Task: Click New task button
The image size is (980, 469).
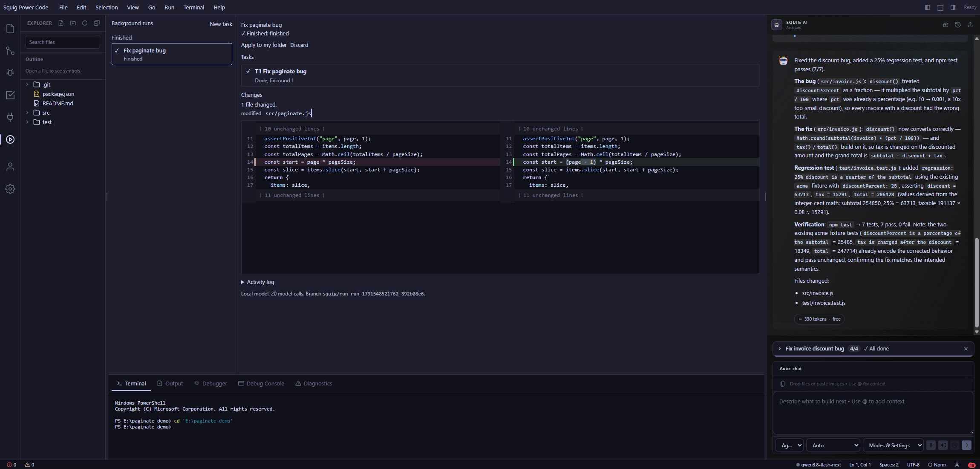Action: (221, 24)
